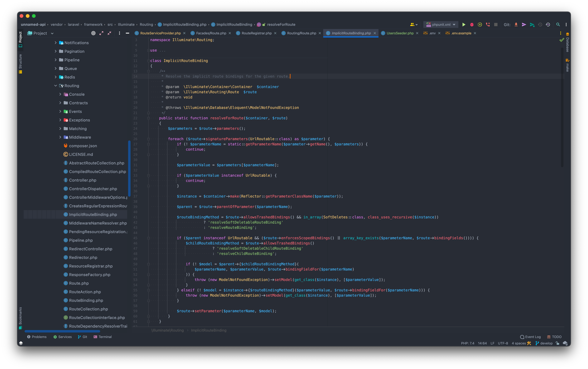Image resolution: width=588 pixels, height=369 pixels.
Task: Run with coverage icon
Action: click(480, 24)
